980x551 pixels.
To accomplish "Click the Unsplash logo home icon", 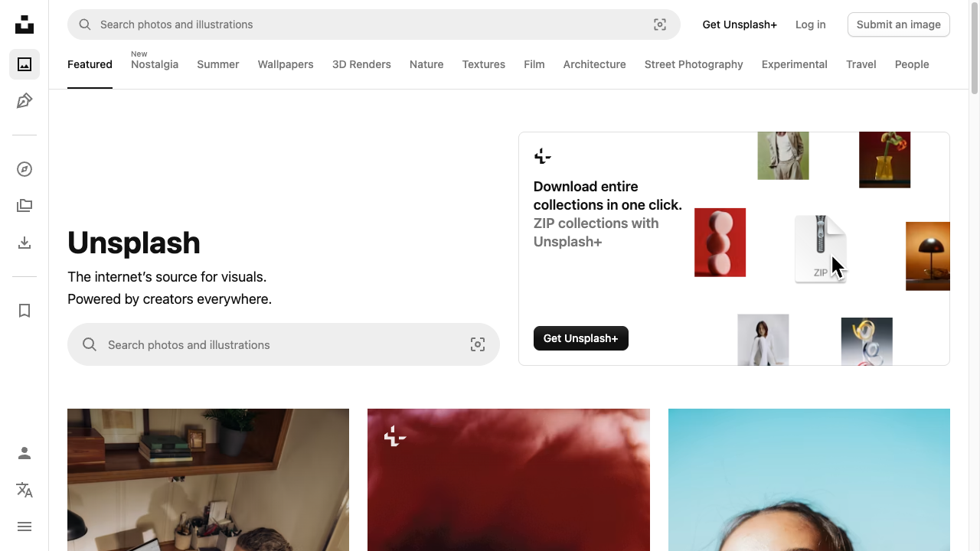I will point(24,24).
